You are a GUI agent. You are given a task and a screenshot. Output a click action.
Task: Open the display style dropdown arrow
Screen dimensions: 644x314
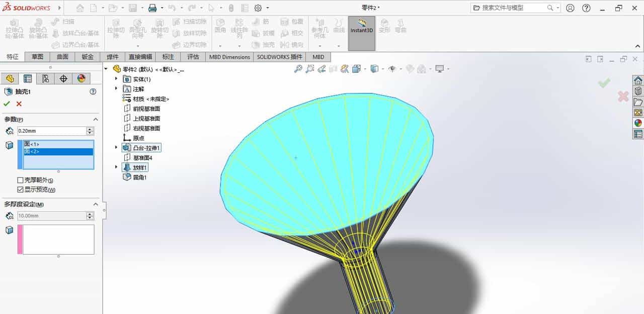coord(382,69)
